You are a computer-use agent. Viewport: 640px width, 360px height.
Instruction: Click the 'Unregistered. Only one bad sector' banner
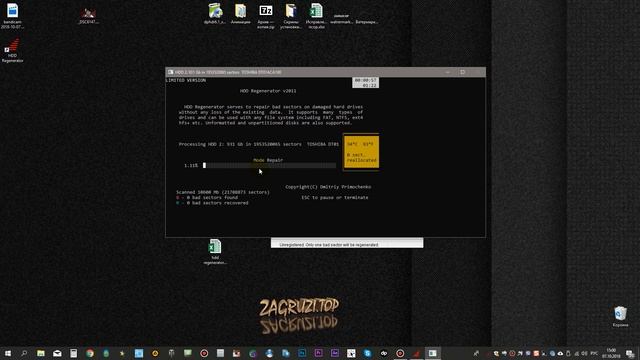point(347,244)
